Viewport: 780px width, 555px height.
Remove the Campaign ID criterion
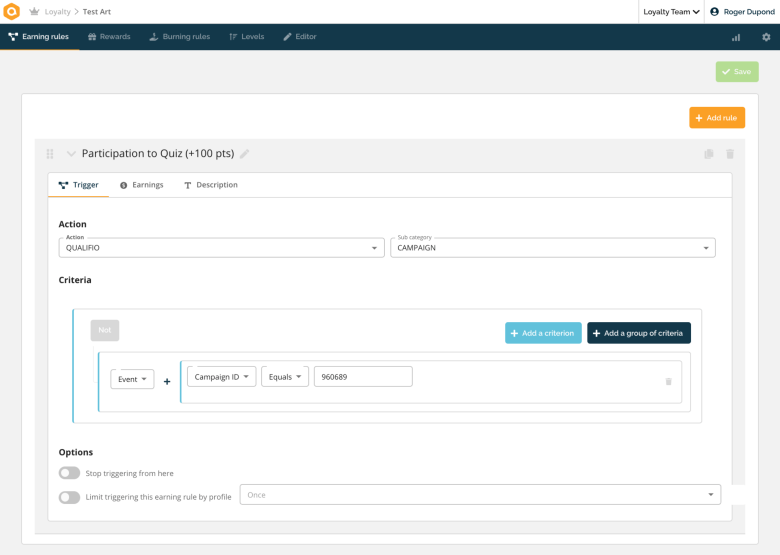[x=668, y=381]
